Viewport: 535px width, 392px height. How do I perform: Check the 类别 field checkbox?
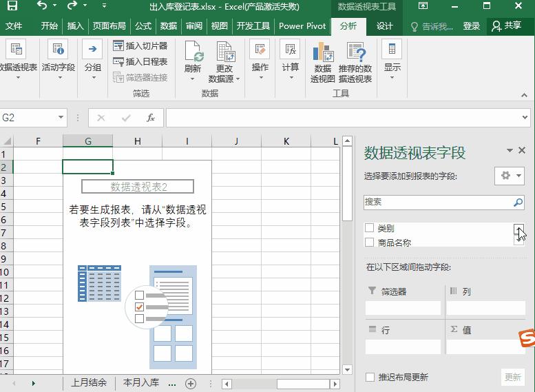369,228
